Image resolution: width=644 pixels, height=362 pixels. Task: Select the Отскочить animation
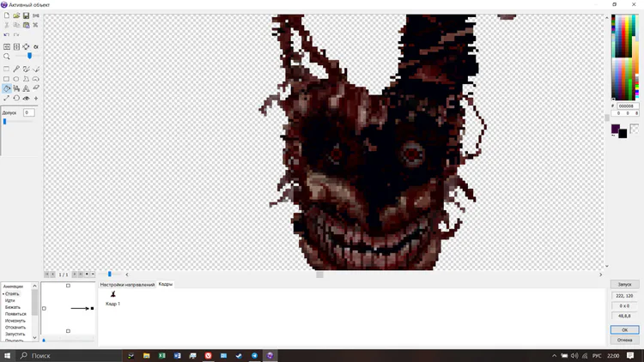click(15, 328)
